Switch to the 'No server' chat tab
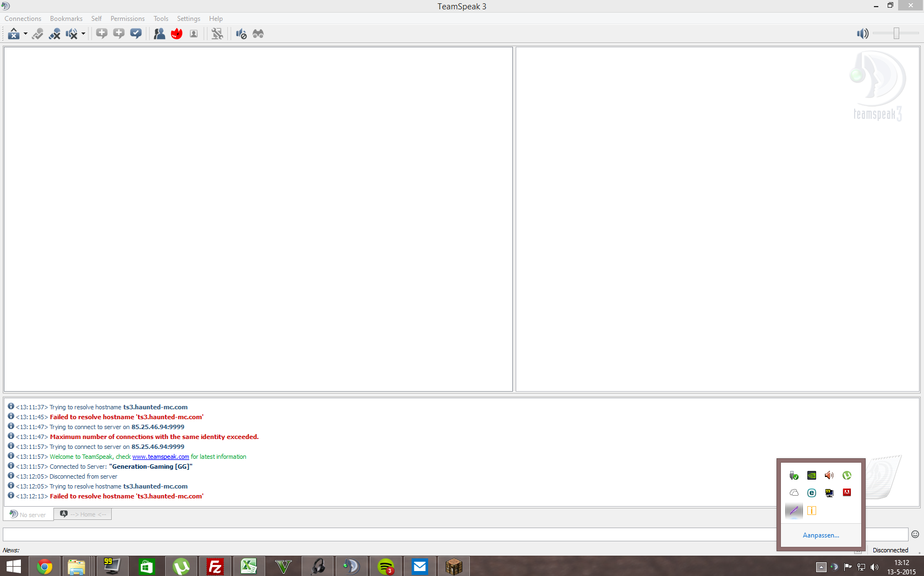 tap(29, 514)
